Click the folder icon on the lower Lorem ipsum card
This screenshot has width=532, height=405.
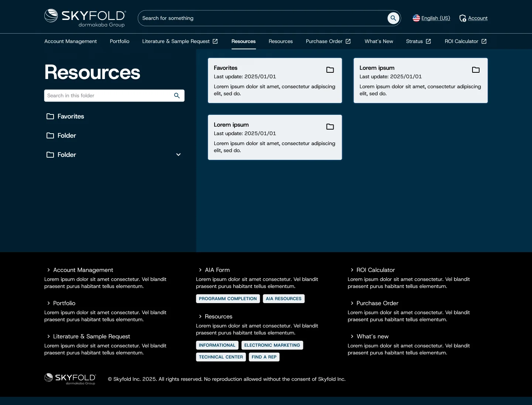point(330,127)
